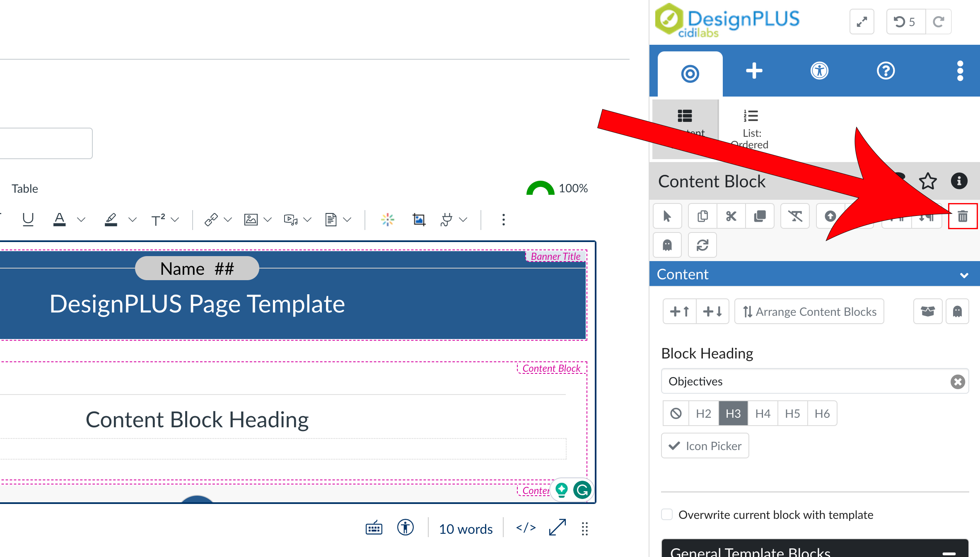The image size is (980, 557).
Task: Delete the Content Block using the trash icon
Action: tap(963, 216)
